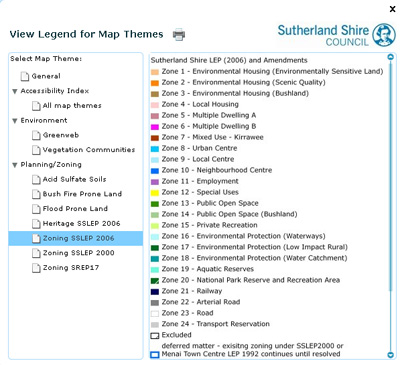Image resolution: width=400 pixels, height=365 pixels.
Task: Click the Zone 12 Special Uses yellow swatch
Action: [155, 193]
